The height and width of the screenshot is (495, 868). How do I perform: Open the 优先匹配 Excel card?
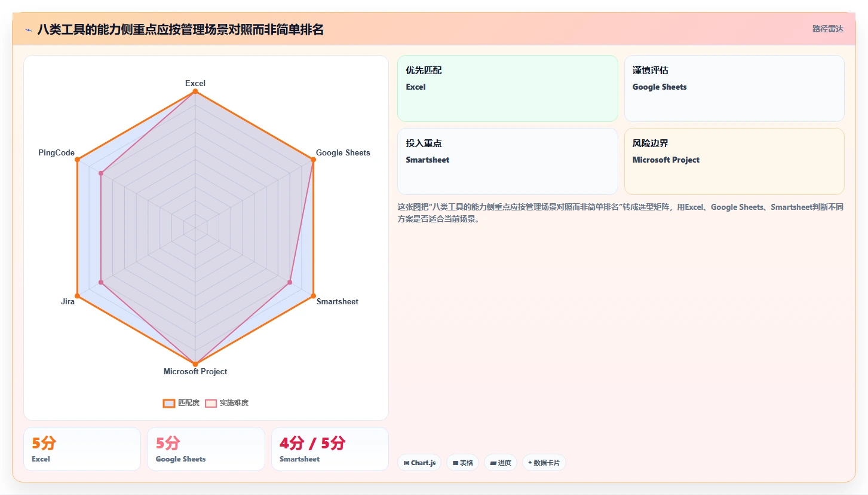click(x=507, y=88)
